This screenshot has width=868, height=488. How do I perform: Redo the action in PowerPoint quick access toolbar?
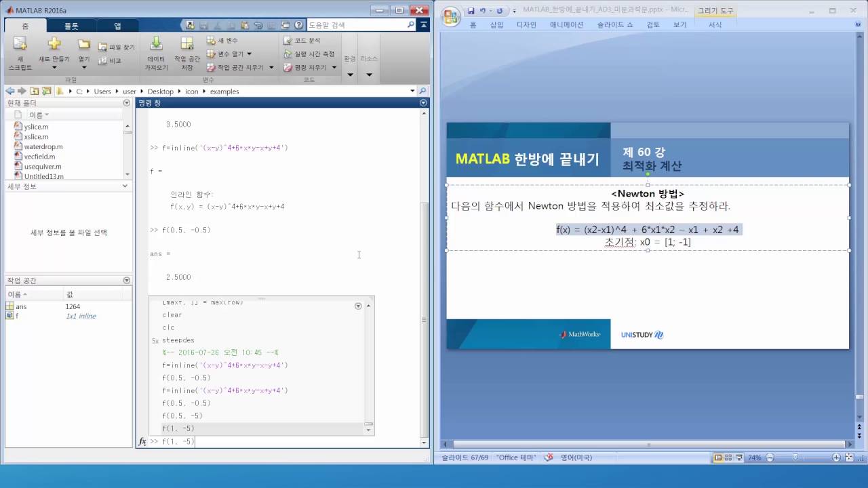coord(500,11)
